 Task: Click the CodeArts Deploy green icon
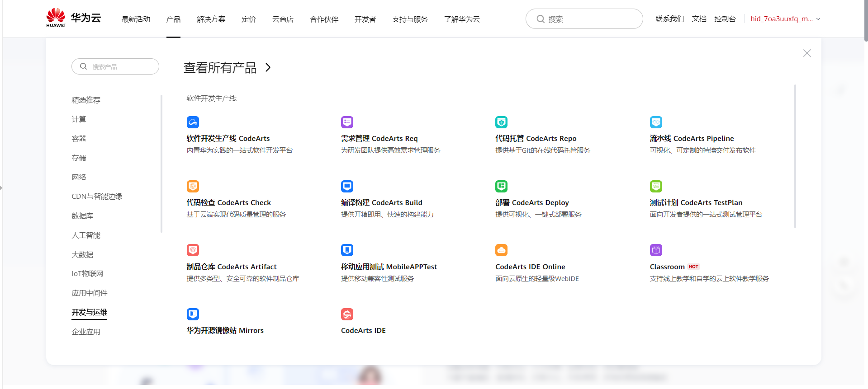pos(501,186)
